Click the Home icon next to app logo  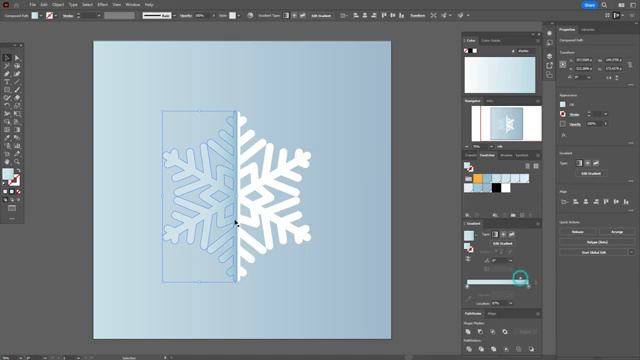point(16,5)
